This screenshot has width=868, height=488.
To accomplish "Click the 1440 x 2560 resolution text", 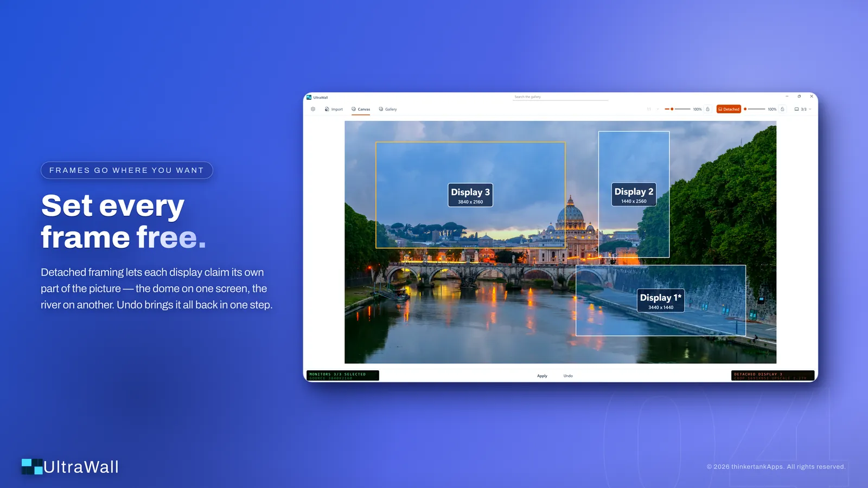I will pyautogui.click(x=634, y=201).
